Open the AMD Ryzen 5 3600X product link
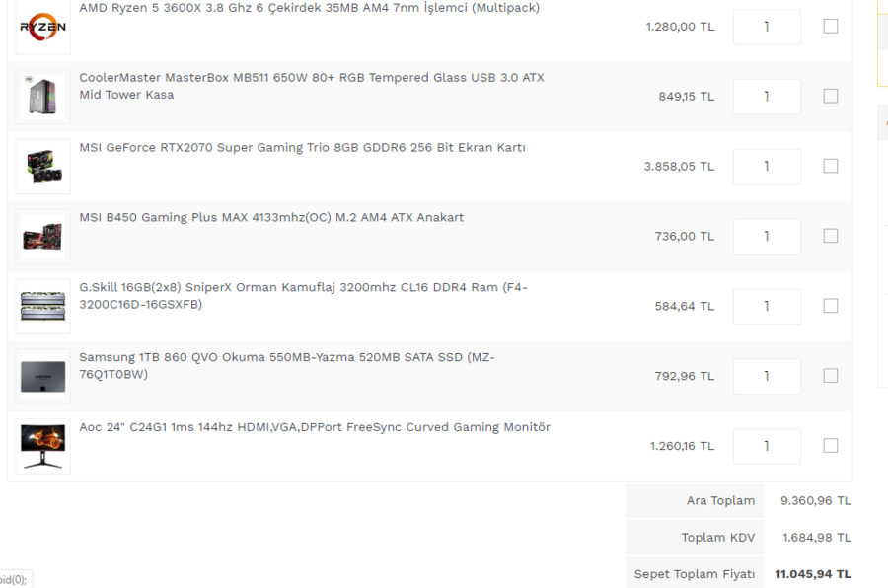Screen dimensions: 888x588 click(309, 8)
